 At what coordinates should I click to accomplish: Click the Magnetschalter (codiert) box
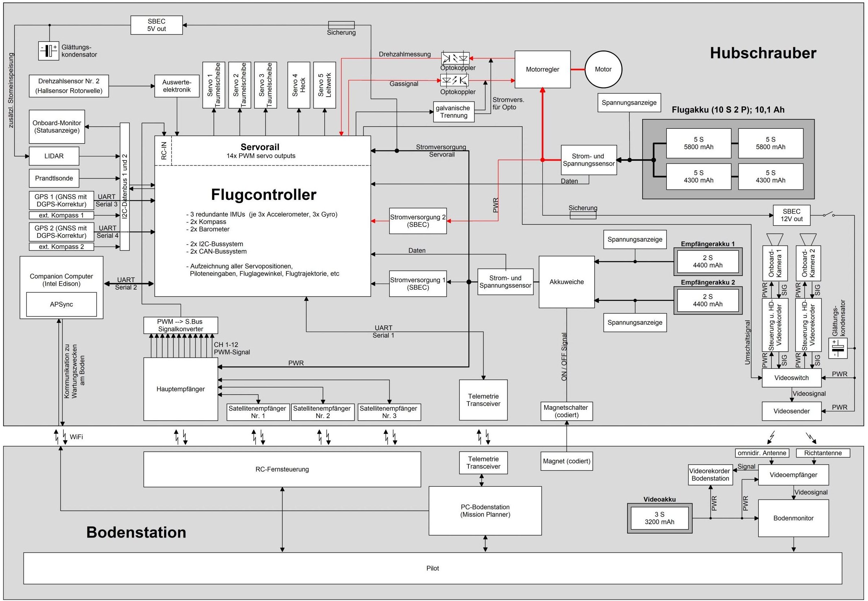pos(567,411)
